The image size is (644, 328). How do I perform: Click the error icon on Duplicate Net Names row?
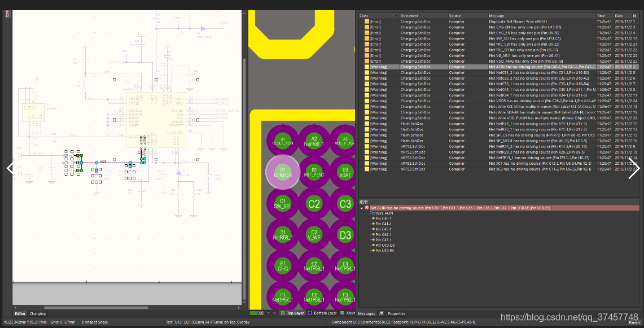click(367, 21)
